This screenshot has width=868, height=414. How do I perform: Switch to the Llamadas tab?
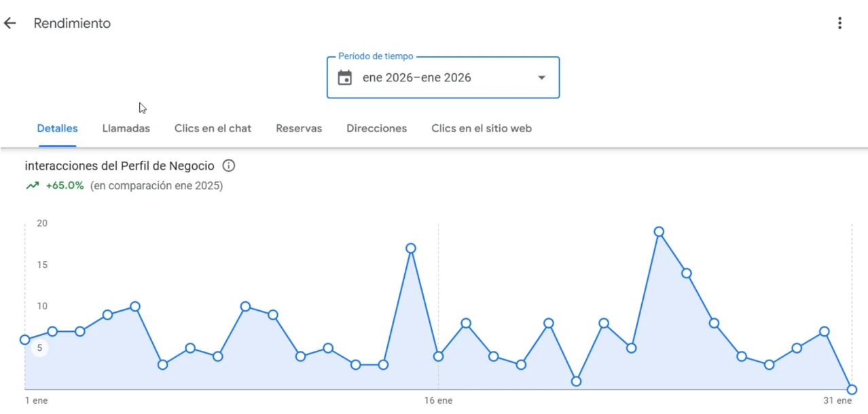(x=126, y=128)
